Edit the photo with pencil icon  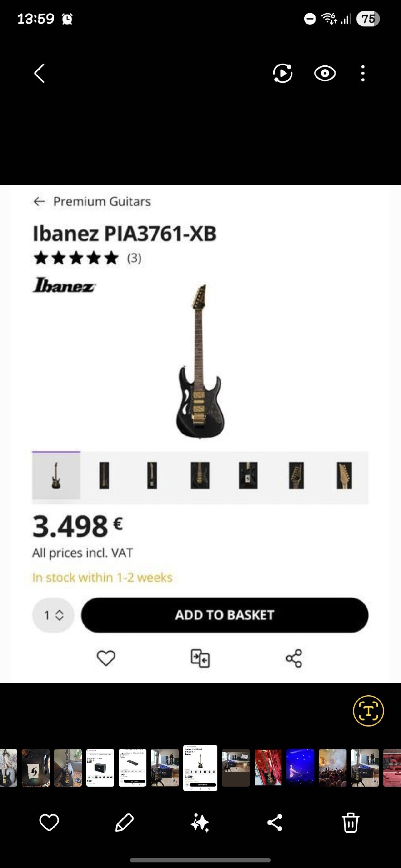tap(124, 822)
